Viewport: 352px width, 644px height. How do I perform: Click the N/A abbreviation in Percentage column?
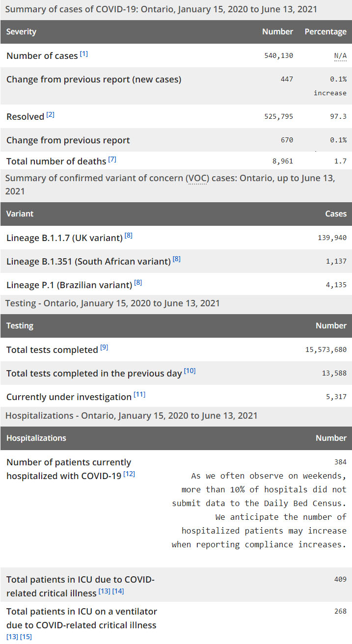pos(340,56)
